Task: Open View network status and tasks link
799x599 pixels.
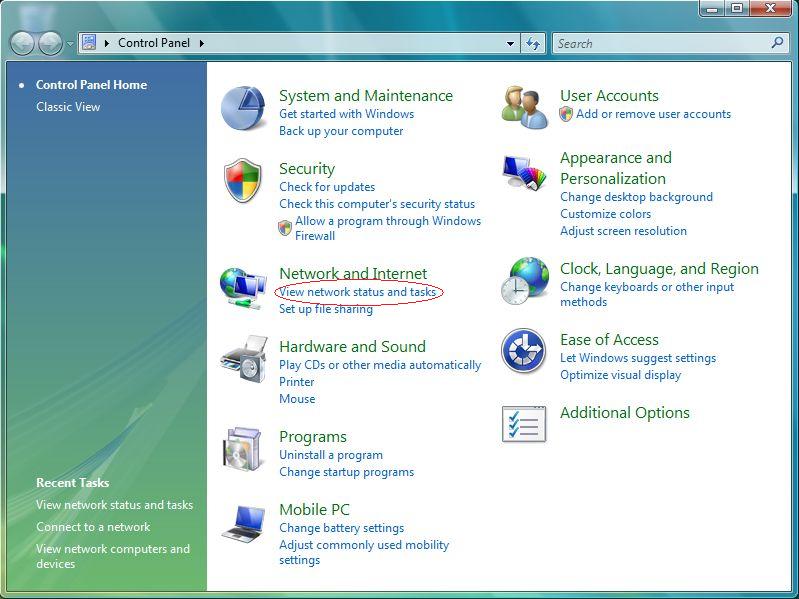Action: (358, 292)
